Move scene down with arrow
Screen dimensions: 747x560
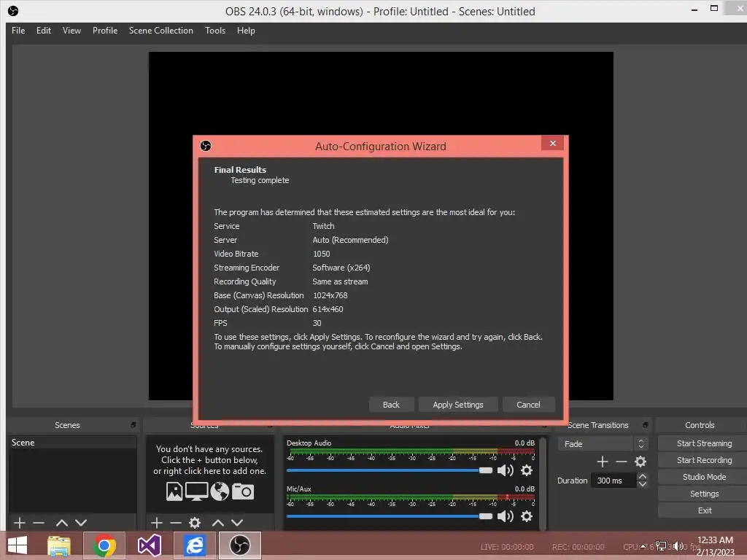click(81, 523)
